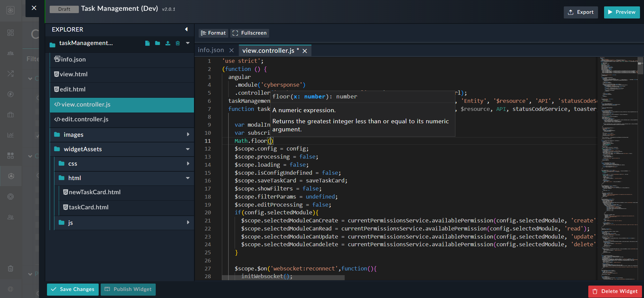Switch to the info.json tab

(211, 50)
